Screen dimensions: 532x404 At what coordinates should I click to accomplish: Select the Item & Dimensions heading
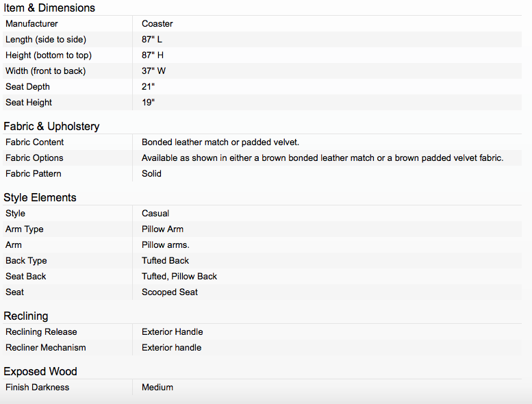[x=49, y=8]
